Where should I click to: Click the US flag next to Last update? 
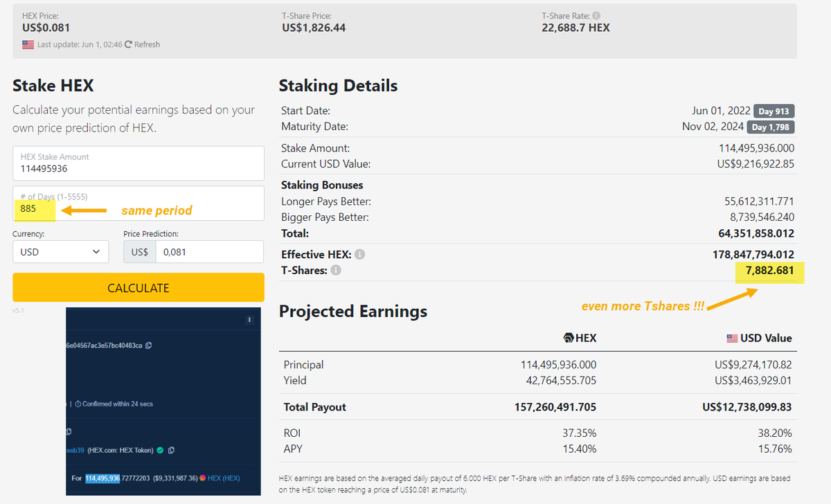[28, 44]
